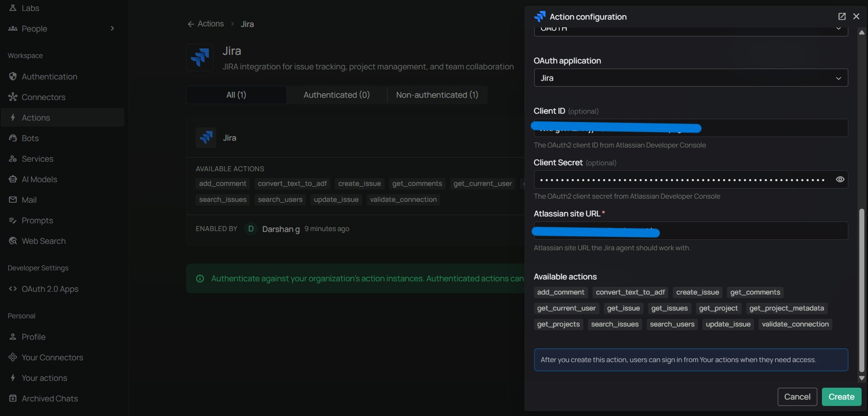The height and width of the screenshot is (416, 868).
Task: Click the Authentication shield icon
Action: [x=13, y=76]
